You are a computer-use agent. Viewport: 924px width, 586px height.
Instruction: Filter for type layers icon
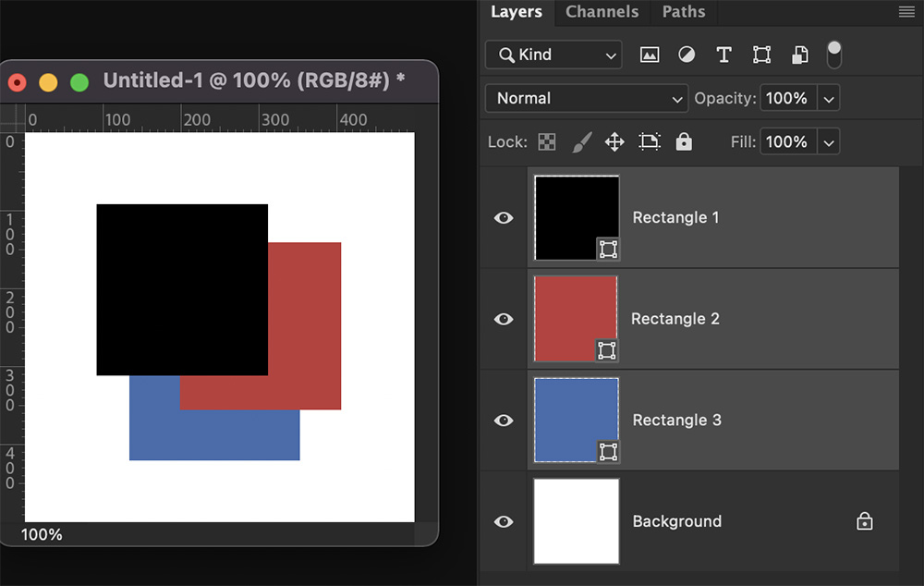pyautogui.click(x=723, y=55)
